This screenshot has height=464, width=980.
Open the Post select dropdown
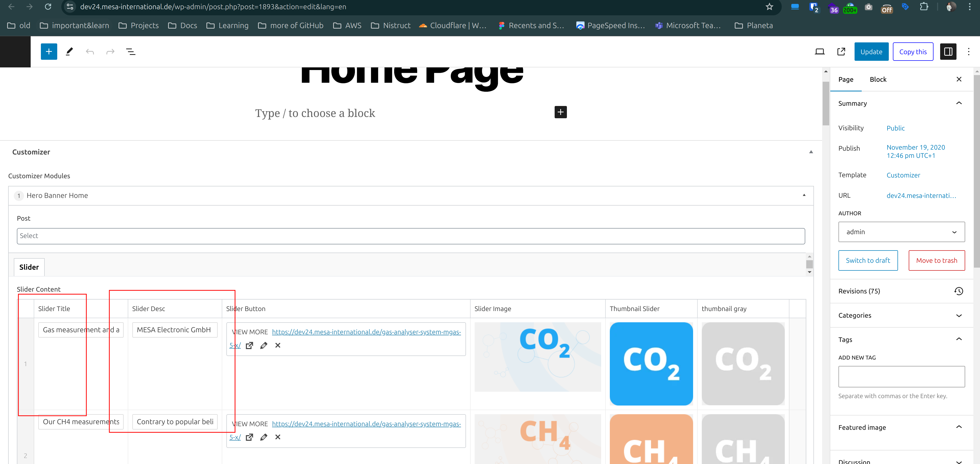(x=411, y=236)
